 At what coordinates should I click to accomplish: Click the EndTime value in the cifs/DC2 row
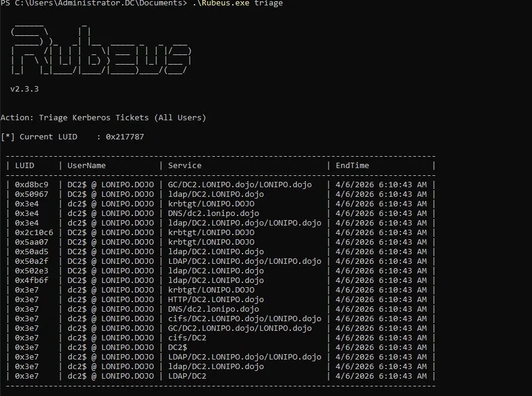(x=381, y=338)
